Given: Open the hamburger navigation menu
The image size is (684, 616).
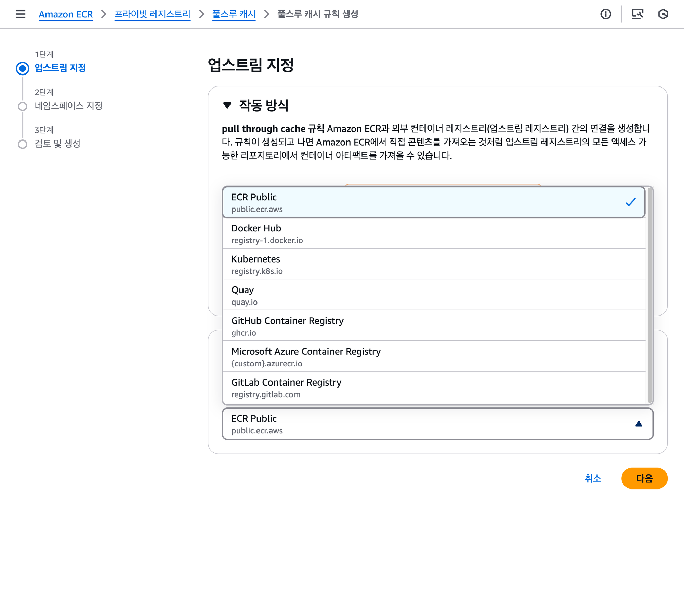Looking at the screenshot, I should (x=21, y=14).
